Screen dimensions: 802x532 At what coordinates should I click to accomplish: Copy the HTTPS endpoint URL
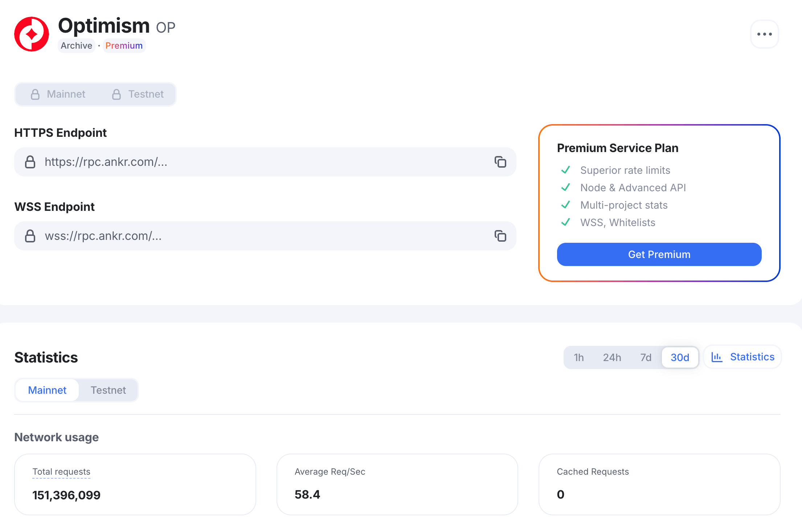pos(500,162)
